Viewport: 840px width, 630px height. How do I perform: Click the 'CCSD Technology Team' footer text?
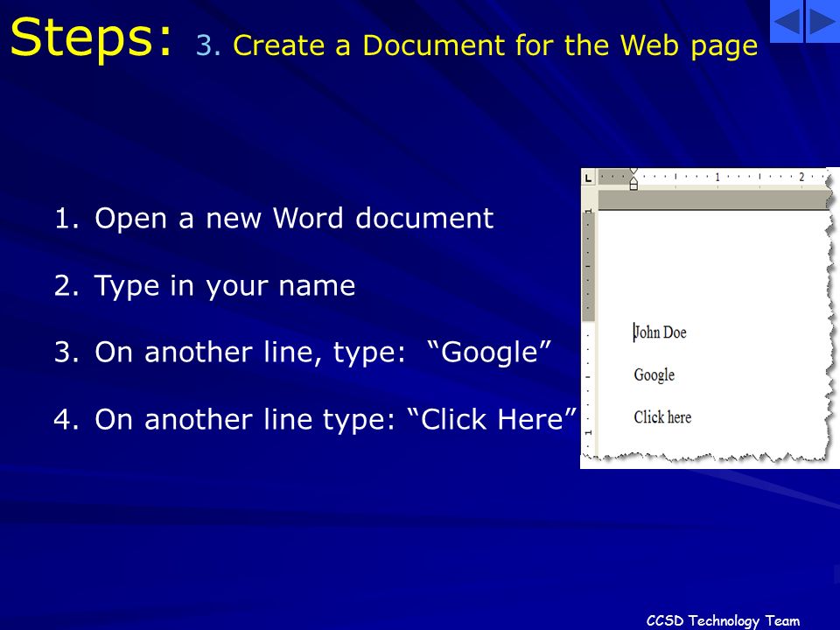724,620
